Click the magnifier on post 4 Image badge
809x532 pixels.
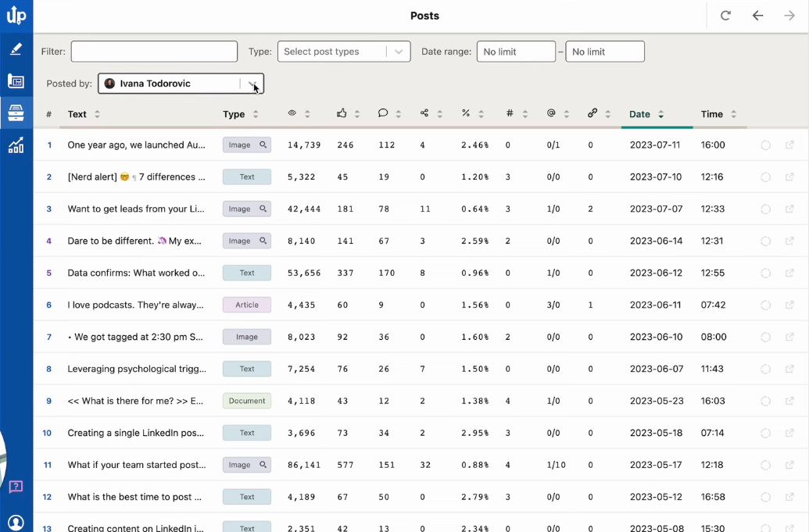(263, 241)
